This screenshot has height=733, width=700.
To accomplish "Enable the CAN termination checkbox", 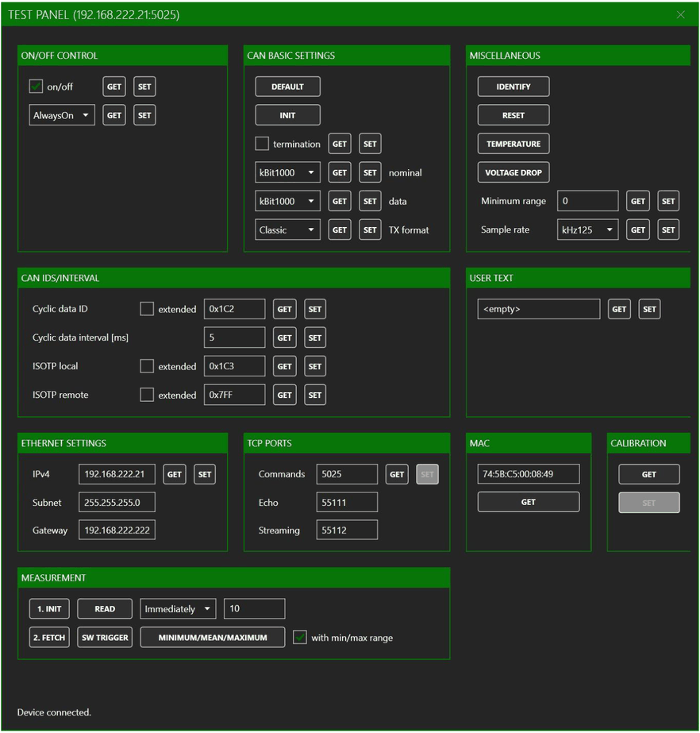I will coord(262,144).
